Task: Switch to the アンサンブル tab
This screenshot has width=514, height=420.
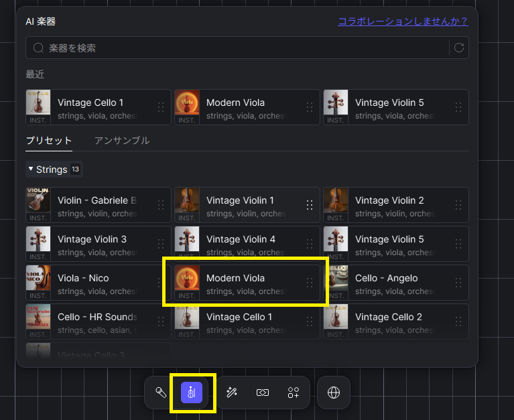Action: click(122, 141)
